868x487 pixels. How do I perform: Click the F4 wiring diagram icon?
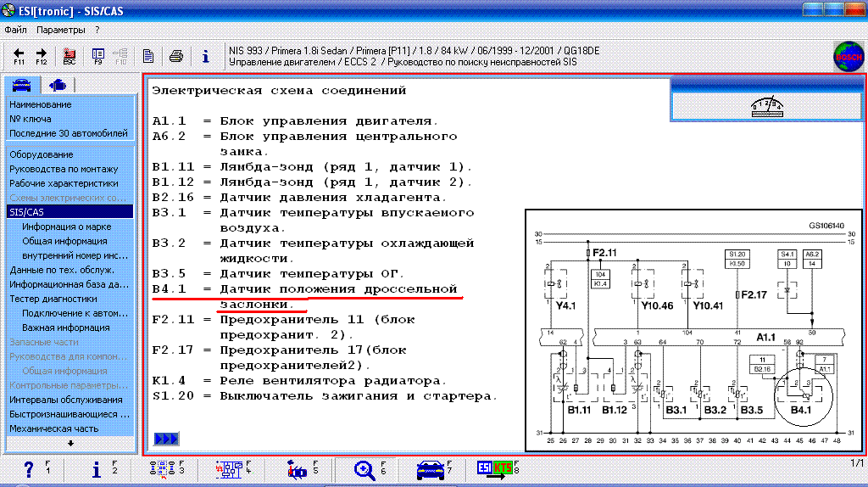pyautogui.click(x=229, y=469)
